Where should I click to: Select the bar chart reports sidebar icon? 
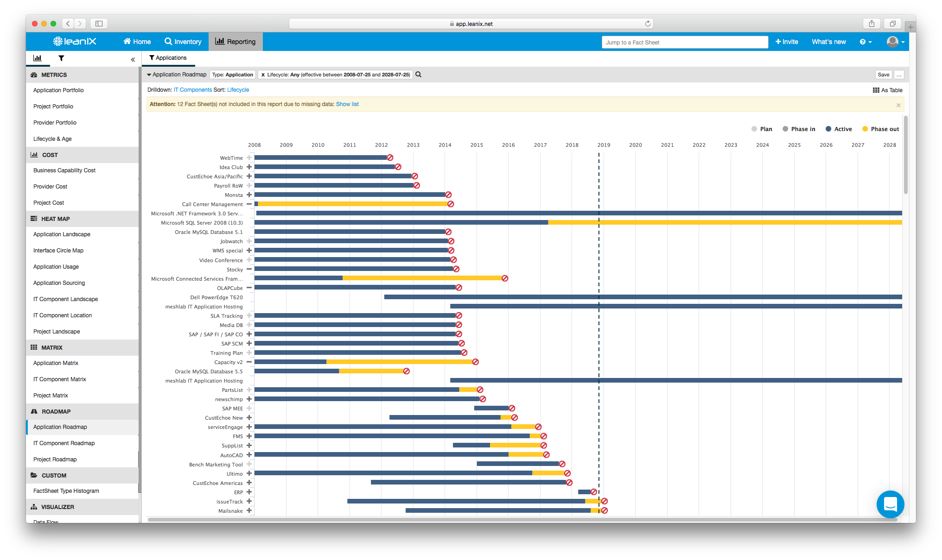[x=37, y=58]
